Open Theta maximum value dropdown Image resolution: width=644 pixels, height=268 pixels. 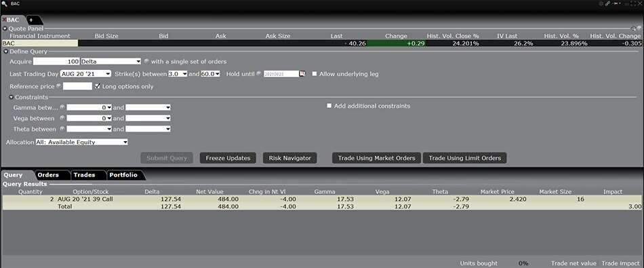[x=148, y=129]
